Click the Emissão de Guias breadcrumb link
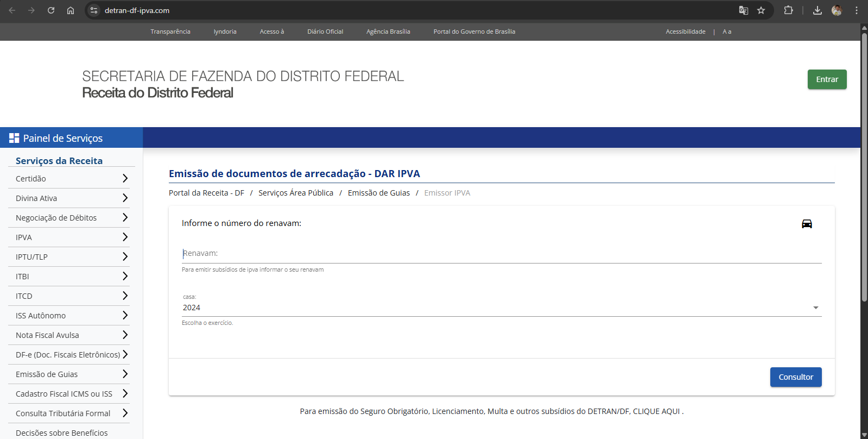 pyautogui.click(x=378, y=193)
